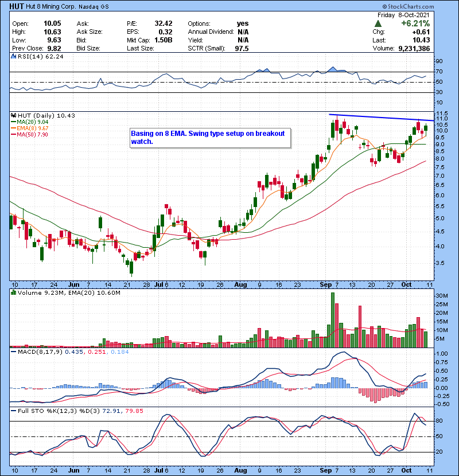Click the Basing on 8 EMA annotation box
Screen dimensions: 459x476
(210, 138)
